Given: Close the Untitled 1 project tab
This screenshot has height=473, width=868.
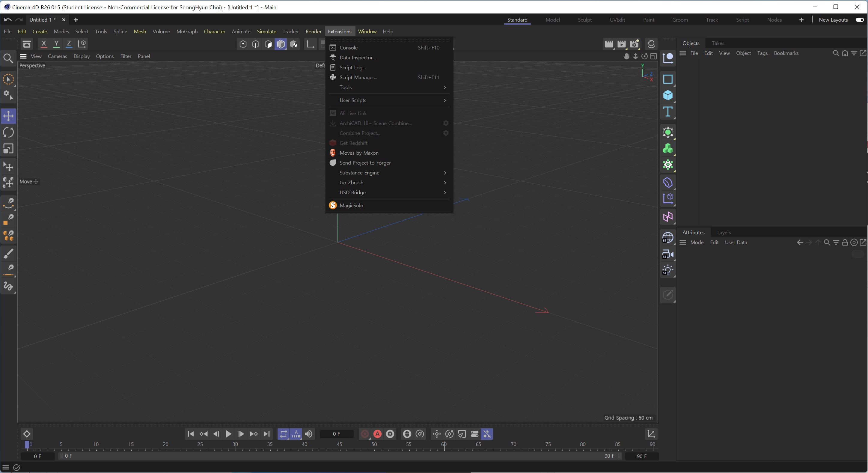Looking at the screenshot, I should 64,20.
